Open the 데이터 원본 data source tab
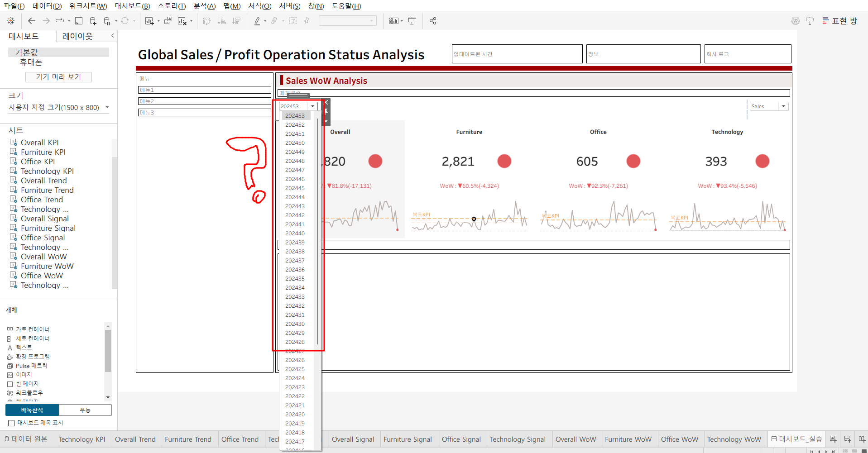The width and height of the screenshot is (868, 453). coord(26,439)
